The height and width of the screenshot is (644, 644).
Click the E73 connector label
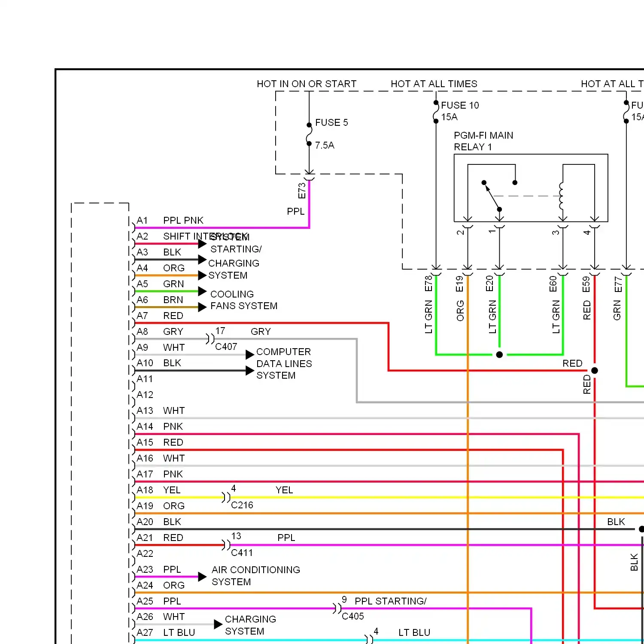click(302, 191)
